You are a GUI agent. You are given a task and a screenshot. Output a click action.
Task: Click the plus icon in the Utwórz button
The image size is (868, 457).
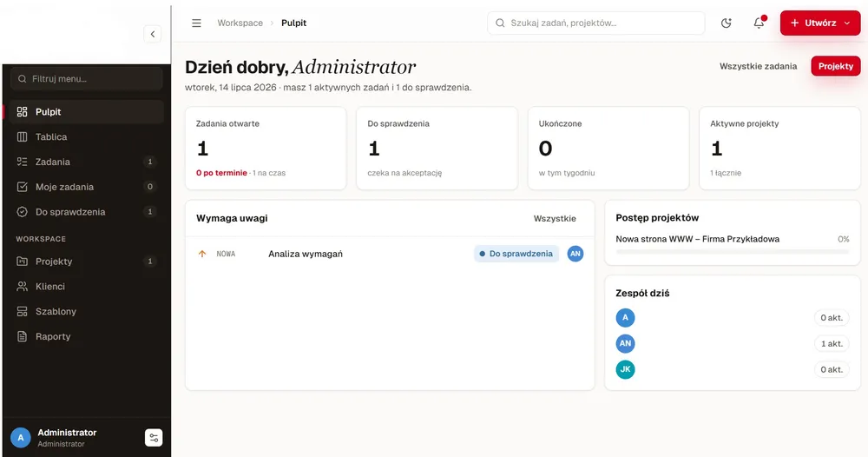coord(795,23)
